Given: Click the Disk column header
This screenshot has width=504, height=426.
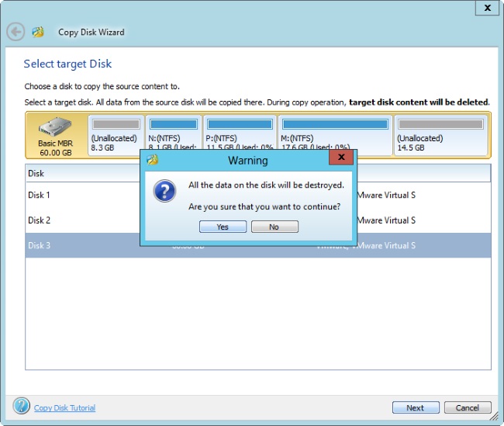Looking at the screenshot, I should tap(36, 174).
